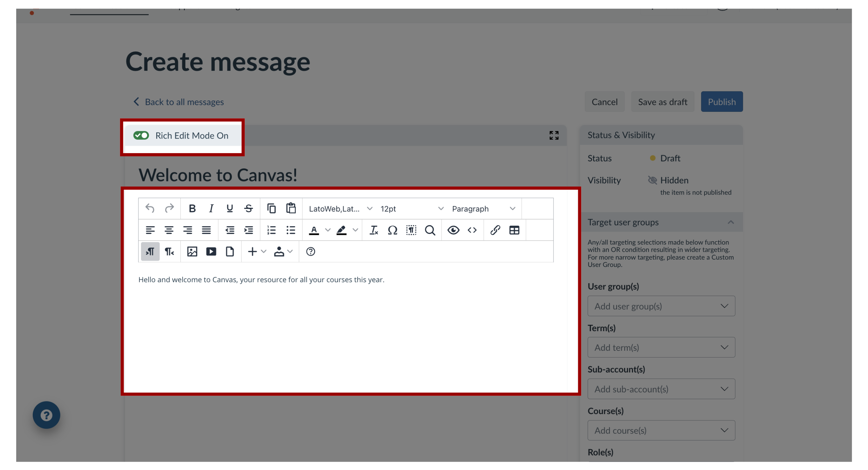Click the 'Draft' status value
Viewport: 868px width, 470px height.
pyautogui.click(x=670, y=158)
